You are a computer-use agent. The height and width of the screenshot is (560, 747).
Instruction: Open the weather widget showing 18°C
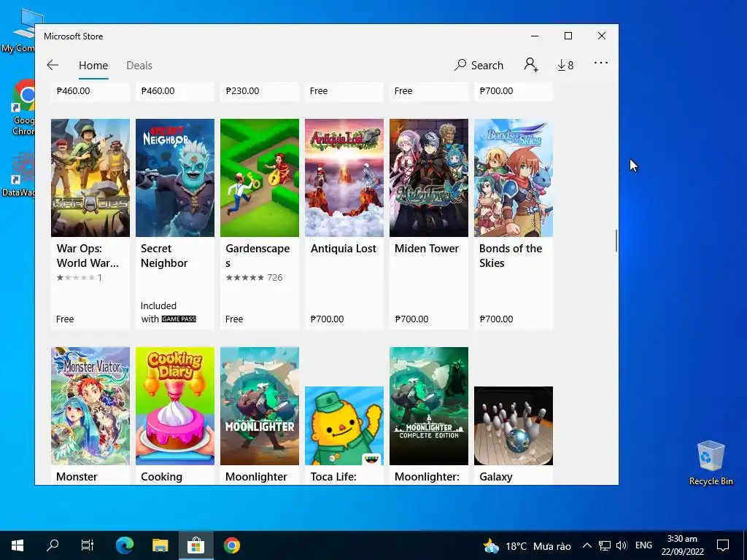(527, 545)
